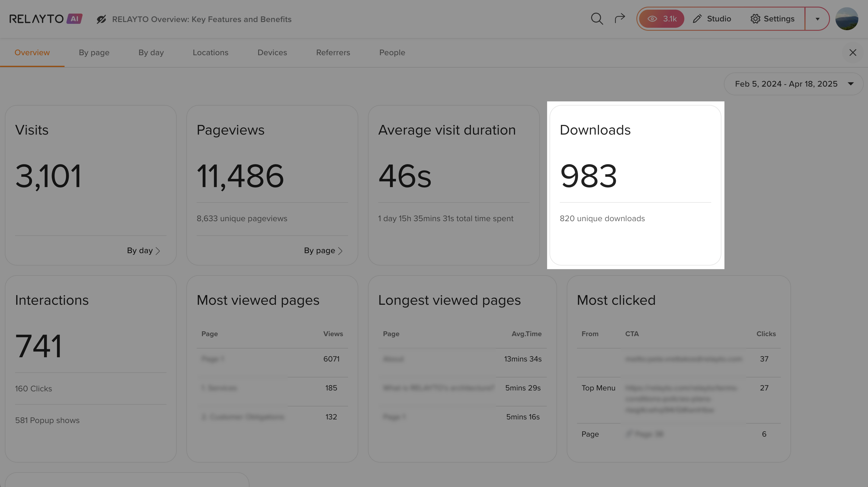Switch to the Overview tab
This screenshot has width=868, height=487.
32,53
